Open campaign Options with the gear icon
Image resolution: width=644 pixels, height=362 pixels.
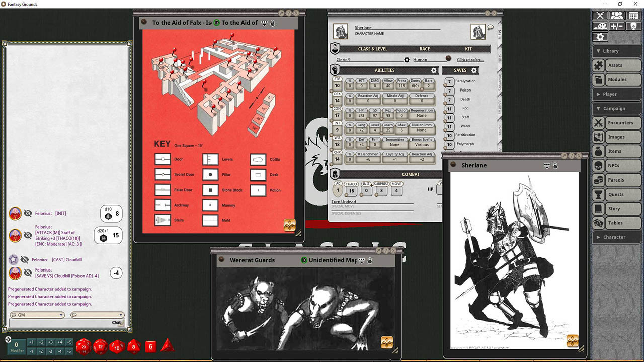(x=600, y=37)
